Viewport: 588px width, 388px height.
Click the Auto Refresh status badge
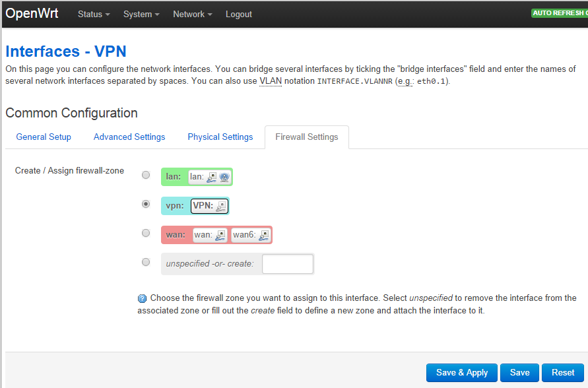559,13
